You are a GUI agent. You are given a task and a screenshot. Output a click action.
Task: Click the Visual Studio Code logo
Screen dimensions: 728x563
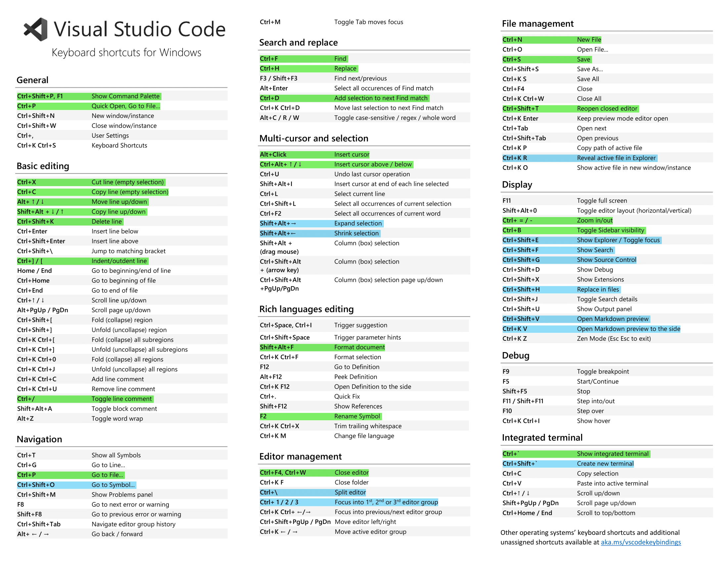(x=35, y=29)
